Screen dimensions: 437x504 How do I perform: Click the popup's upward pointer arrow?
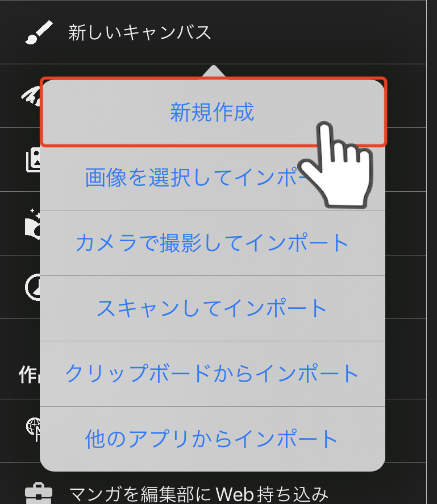pos(213,71)
